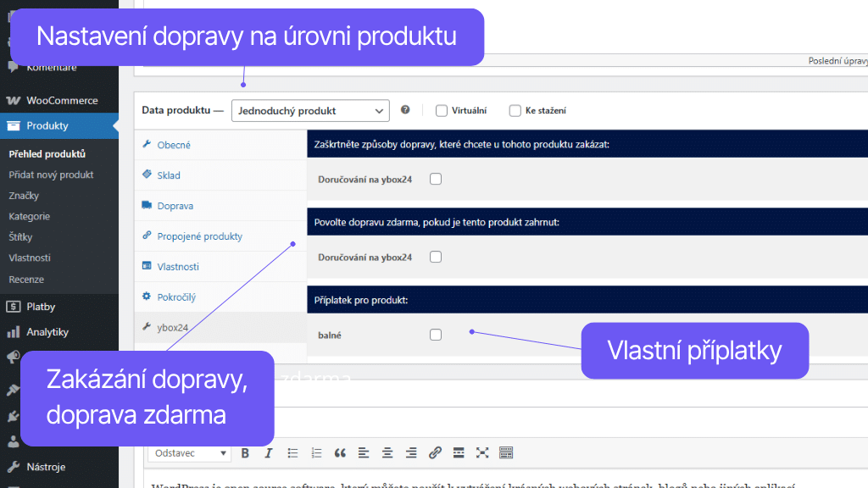Click the WooCommerce logo in the sidebar
This screenshot has height=488, width=868.
pyautogui.click(x=13, y=100)
